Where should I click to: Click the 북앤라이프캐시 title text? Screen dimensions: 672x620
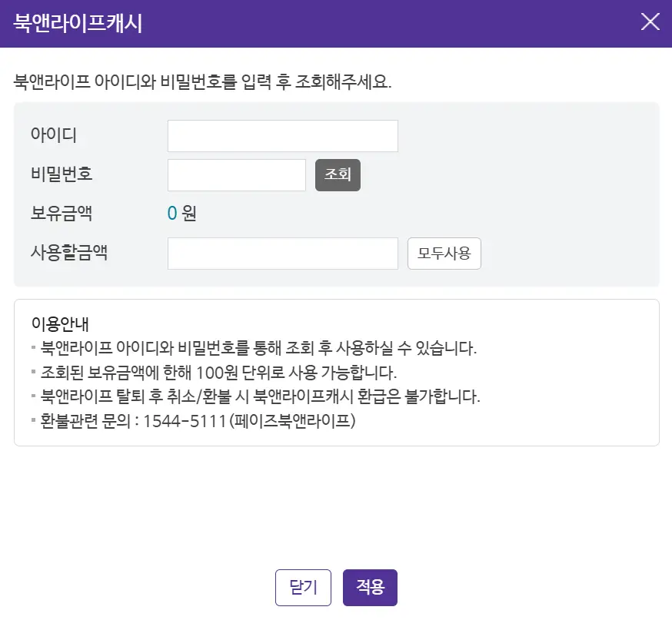(78, 23)
